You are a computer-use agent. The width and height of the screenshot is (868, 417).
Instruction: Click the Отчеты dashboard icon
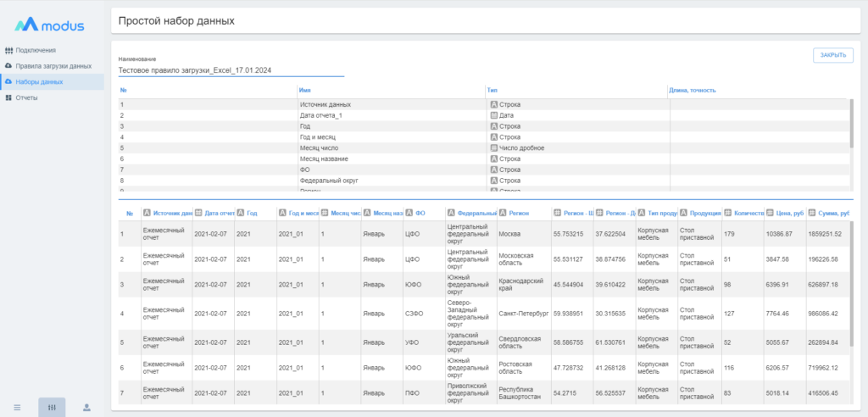[x=8, y=98]
